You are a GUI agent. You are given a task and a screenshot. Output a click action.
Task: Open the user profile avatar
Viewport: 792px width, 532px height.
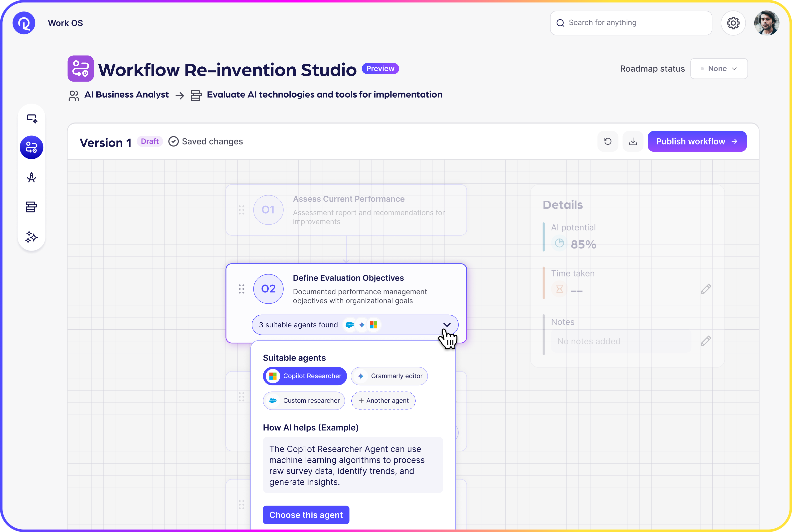[x=766, y=23]
